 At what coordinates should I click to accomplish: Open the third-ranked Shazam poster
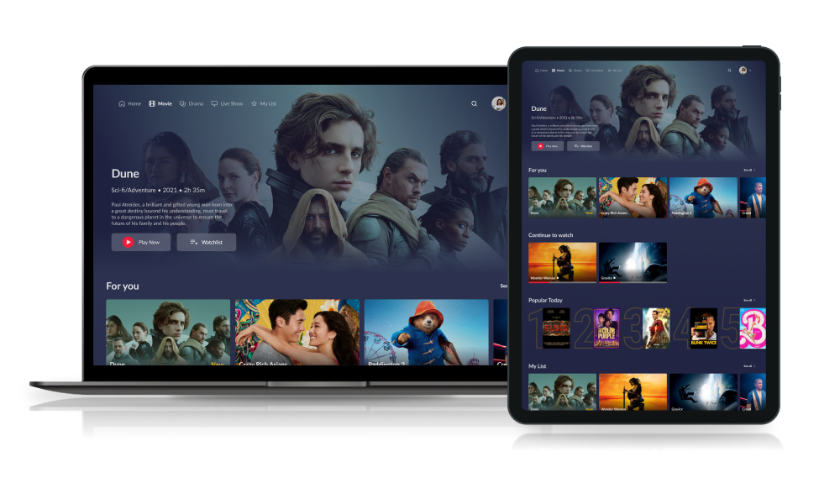click(656, 328)
